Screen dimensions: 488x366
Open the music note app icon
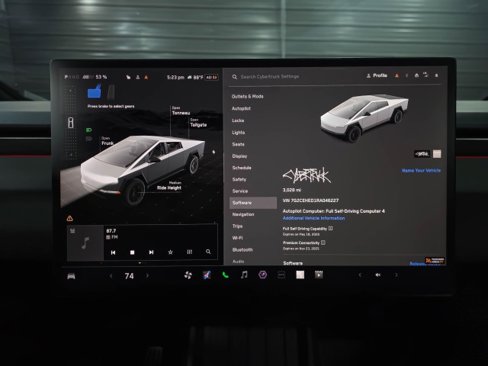244,275
